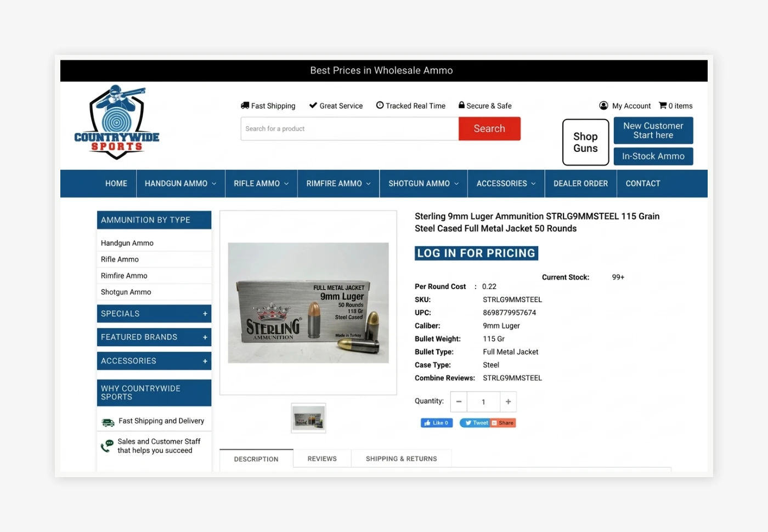This screenshot has height=532, width=768.
Task: Click the In-Stock Ammo button
Action: (x=653, y=156)
